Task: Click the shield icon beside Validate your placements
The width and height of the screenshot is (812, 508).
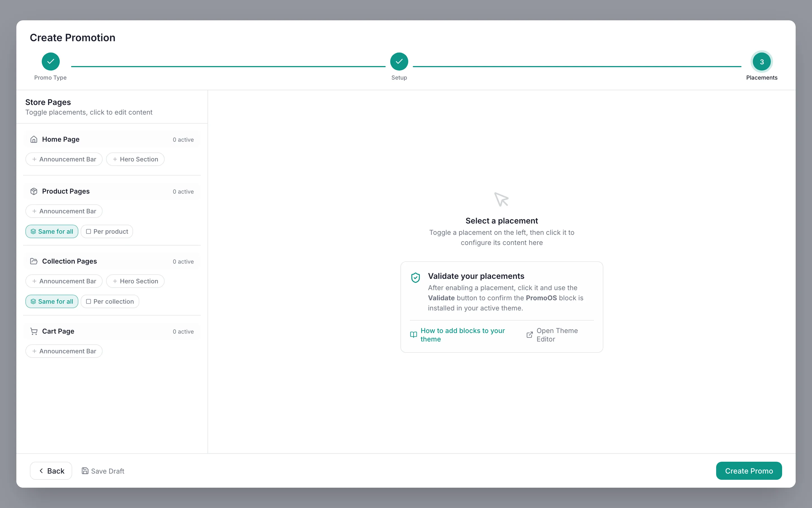Action: coord(415,277)
